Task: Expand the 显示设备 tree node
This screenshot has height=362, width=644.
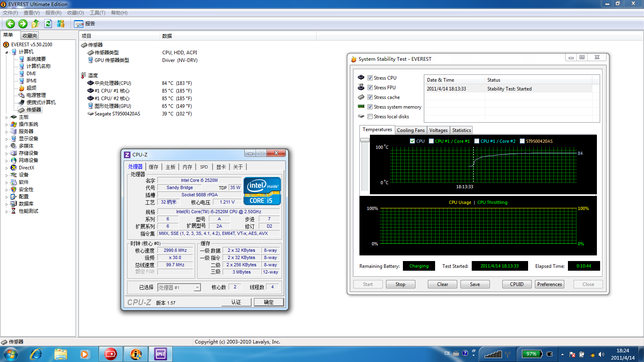Action: [6, 139]
